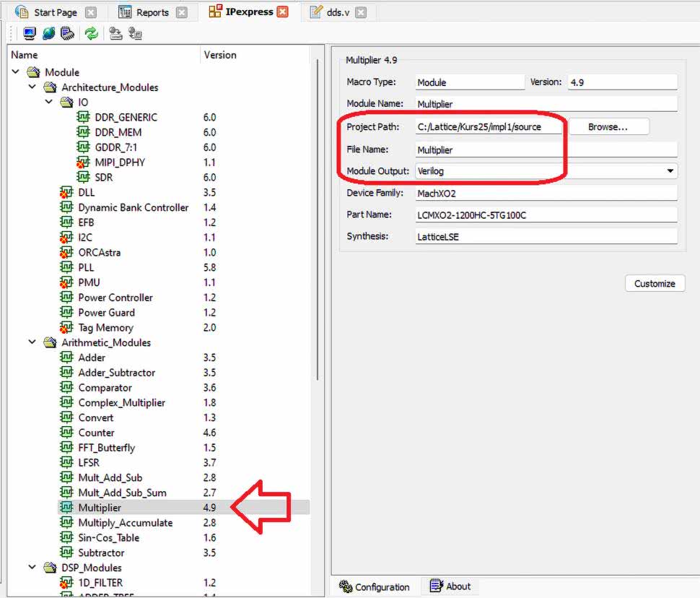The image size is (700, 598).
Task: Collapse the Arithmetic_Modules tree node
Action: pos(32,342)
